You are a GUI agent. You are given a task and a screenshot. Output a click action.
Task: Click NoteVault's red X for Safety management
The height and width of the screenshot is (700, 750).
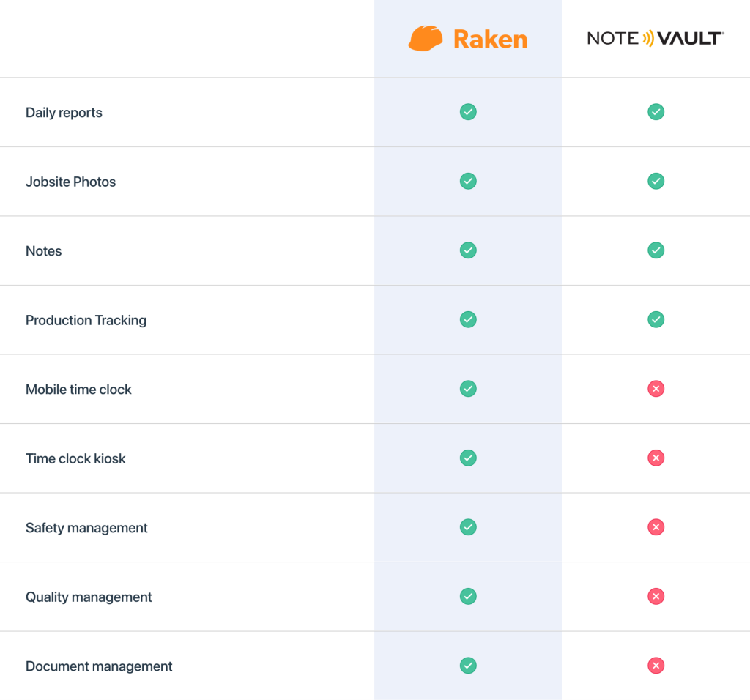coord(656,527)
